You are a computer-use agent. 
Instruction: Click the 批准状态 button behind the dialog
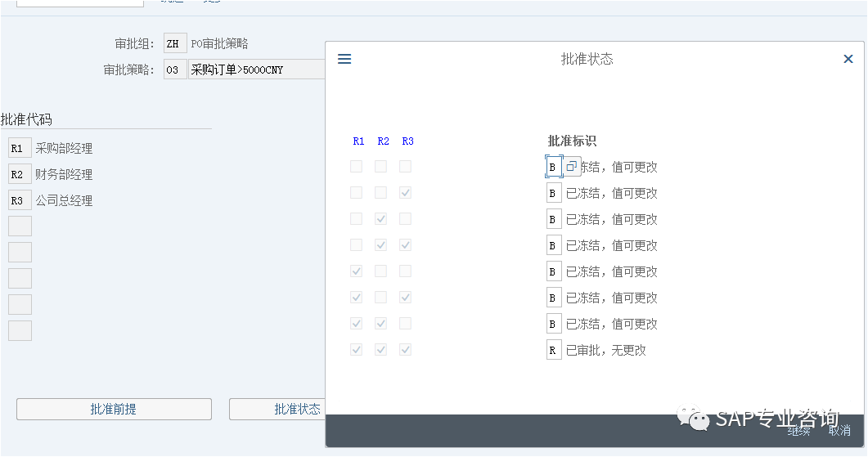277,409
